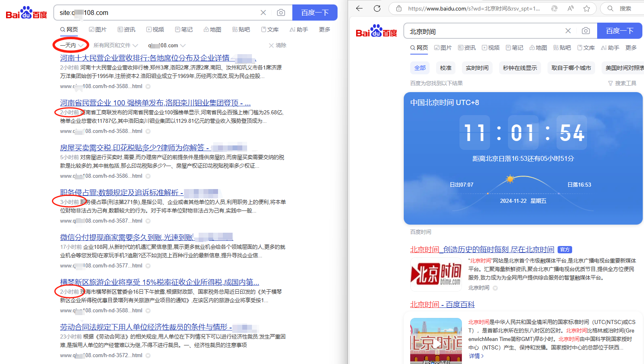
Task: Add page to favorites with star icon
Action: (x=587, y=8)
